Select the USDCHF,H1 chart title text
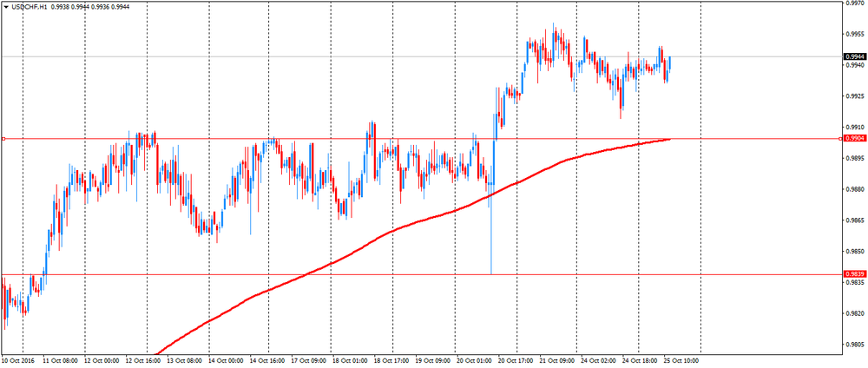Screen dimensions: 868x368 pyautogui.click(x=29, y=7)
